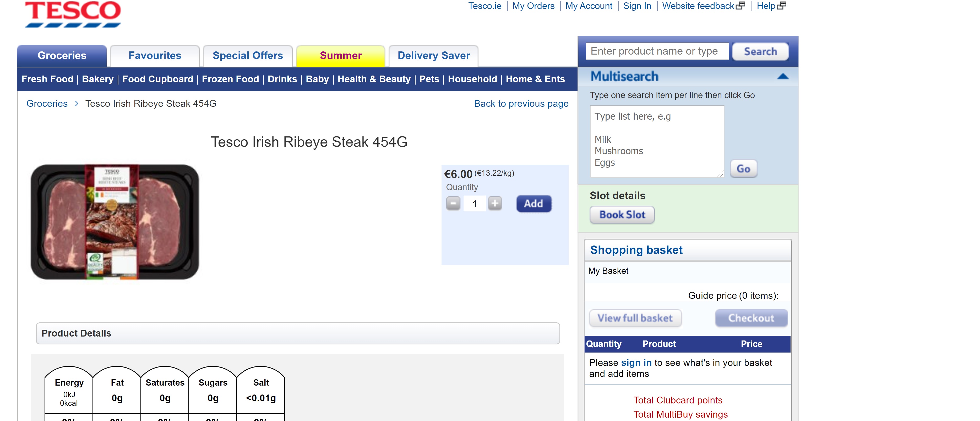Image resolution: width=980 pixels, height=421 pixels.
Task: Click the €6.00 price text
Action: click(x=458, y=174)
